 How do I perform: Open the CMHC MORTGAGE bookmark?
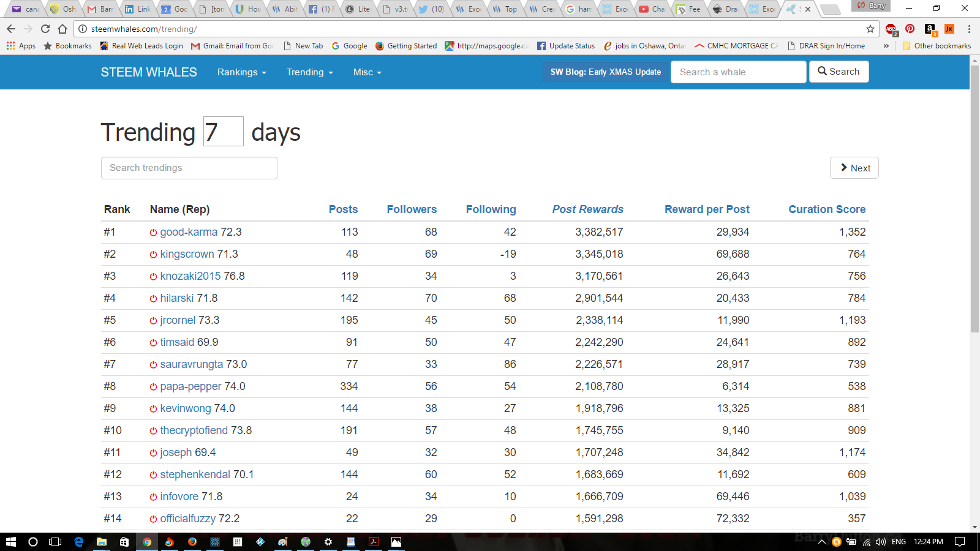point(736,46)
